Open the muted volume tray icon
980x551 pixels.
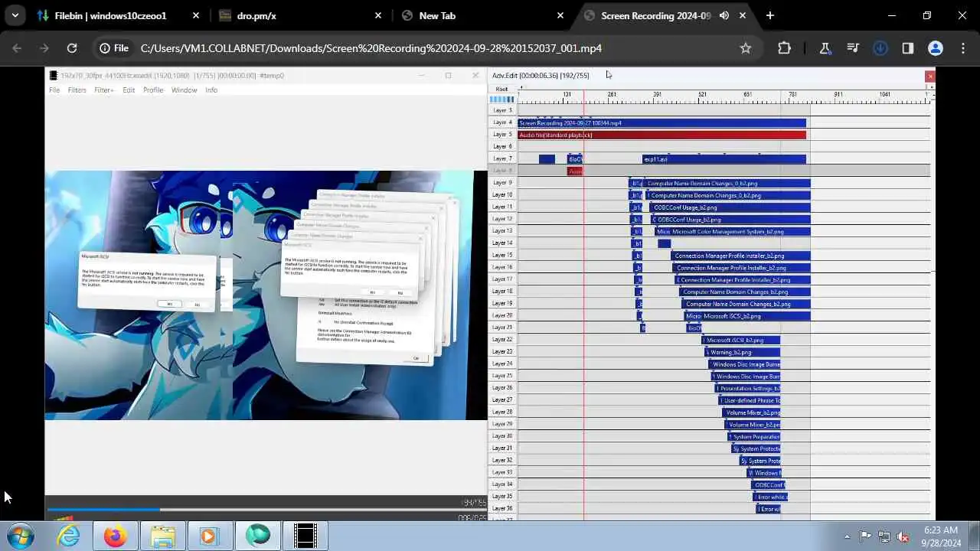click(x=903, y=536)
